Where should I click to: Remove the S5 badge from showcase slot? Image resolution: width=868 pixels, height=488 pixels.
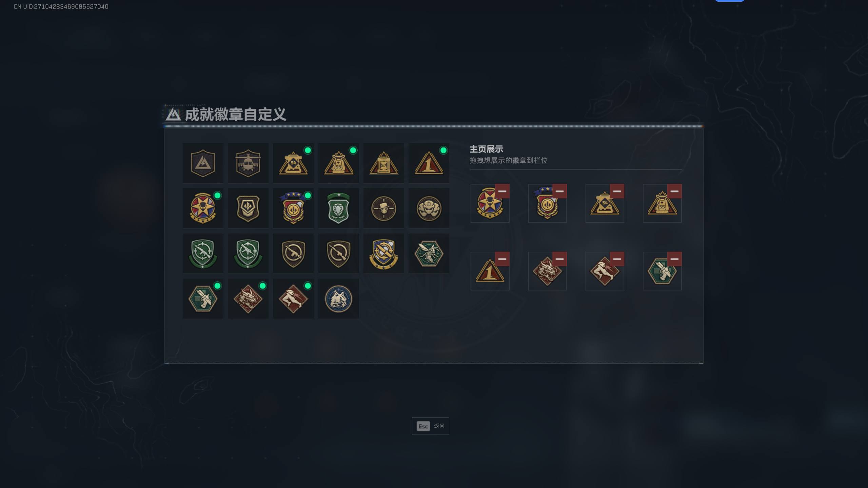[x=674, y=191]
